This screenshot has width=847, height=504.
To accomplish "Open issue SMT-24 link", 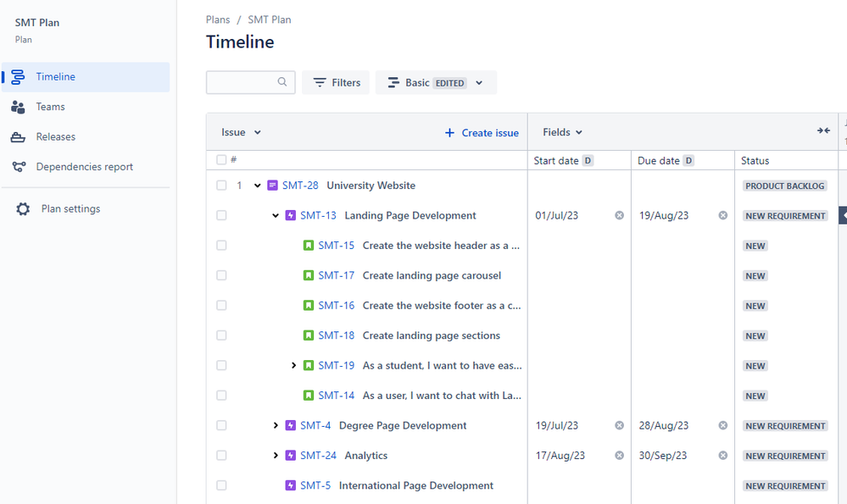I will (x=318, y=456).
